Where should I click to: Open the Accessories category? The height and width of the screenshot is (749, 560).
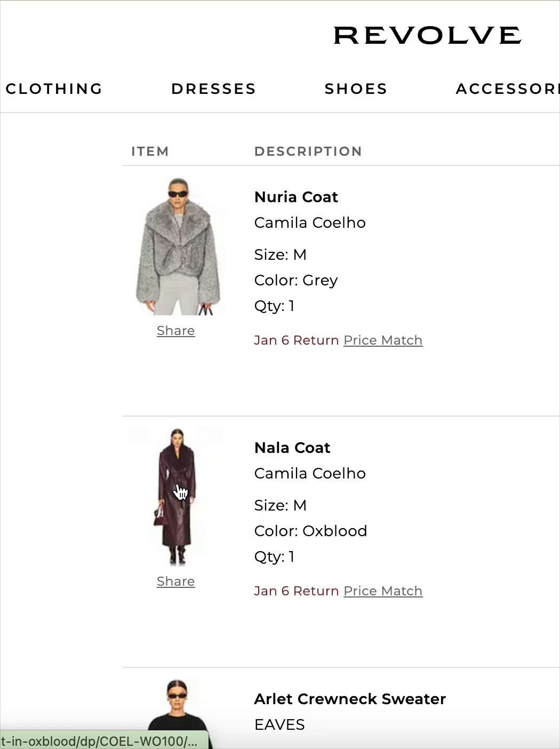[507, 89]
